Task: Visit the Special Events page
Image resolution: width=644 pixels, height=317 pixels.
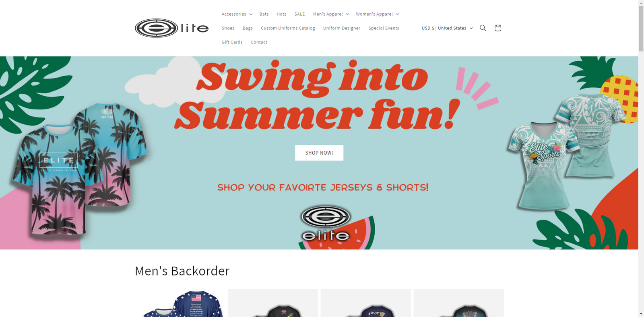Action: (384, 28)
